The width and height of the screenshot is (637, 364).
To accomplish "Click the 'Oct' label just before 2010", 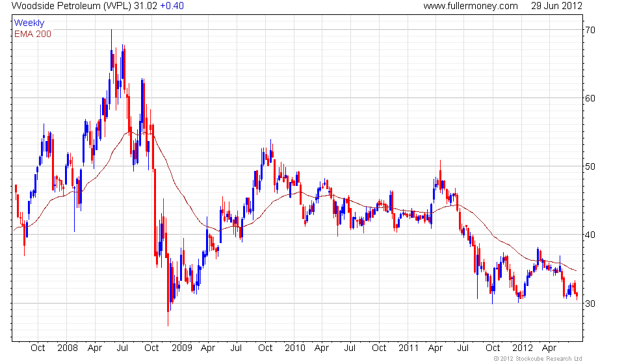I will pos(265,348).
